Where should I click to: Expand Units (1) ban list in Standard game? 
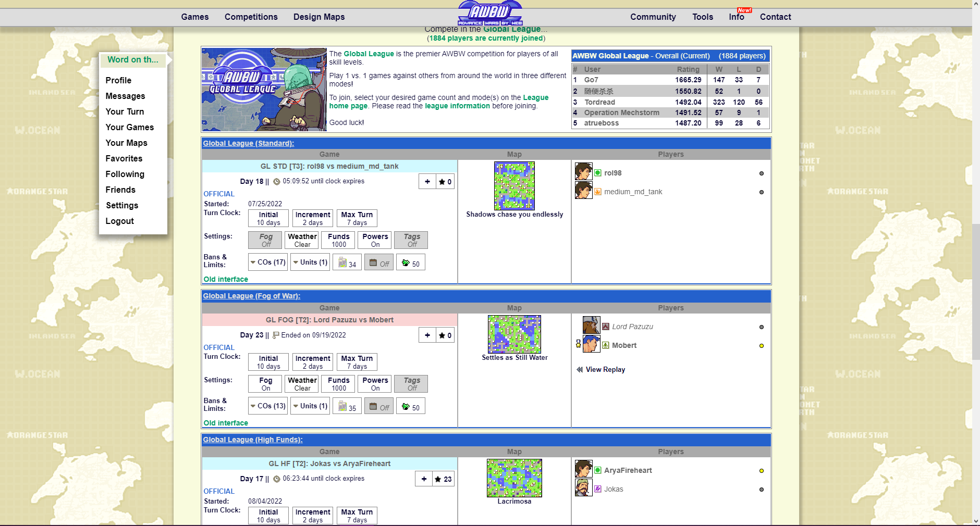tap(310, 262)
